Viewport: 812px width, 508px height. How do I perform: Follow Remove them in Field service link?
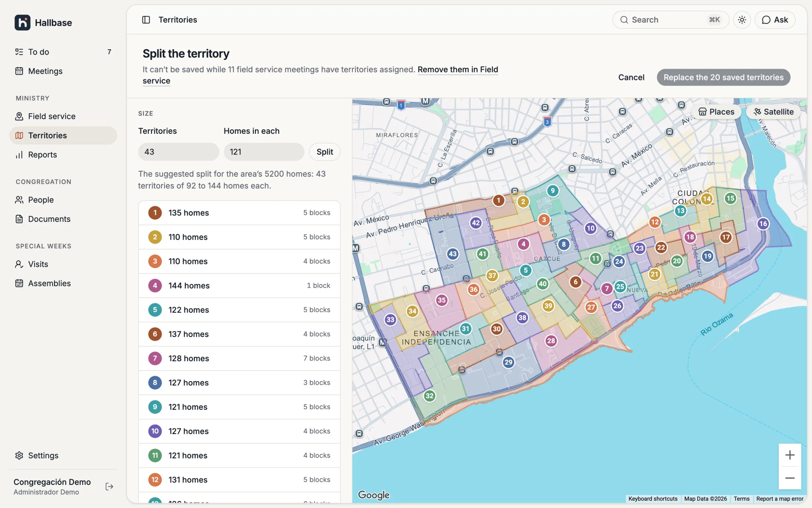coord(457,69)
